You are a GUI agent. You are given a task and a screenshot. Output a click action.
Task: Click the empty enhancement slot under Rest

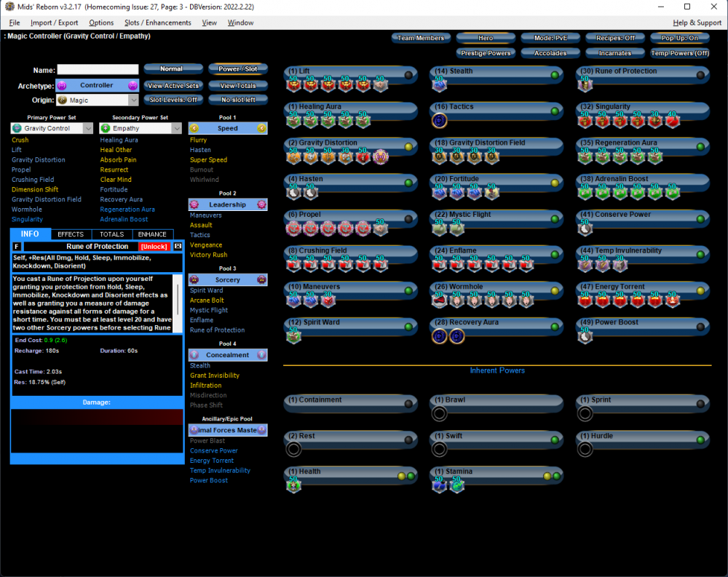(x=293, y=450)
